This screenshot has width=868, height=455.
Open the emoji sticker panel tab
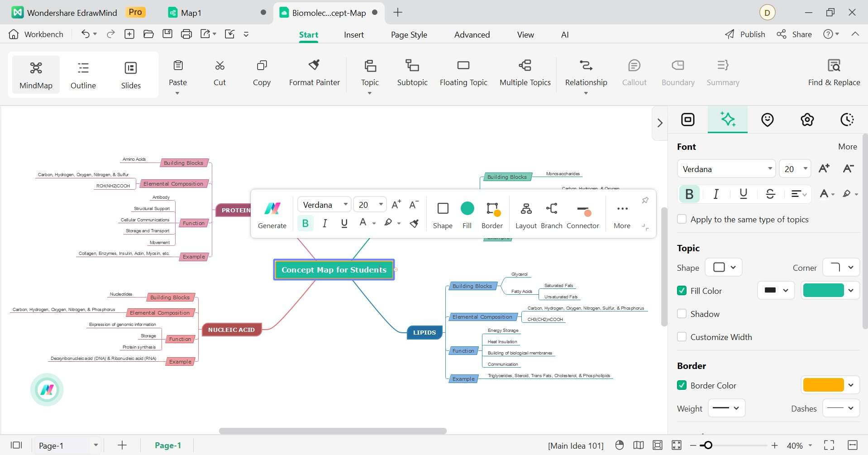click(x=768, y=120)
